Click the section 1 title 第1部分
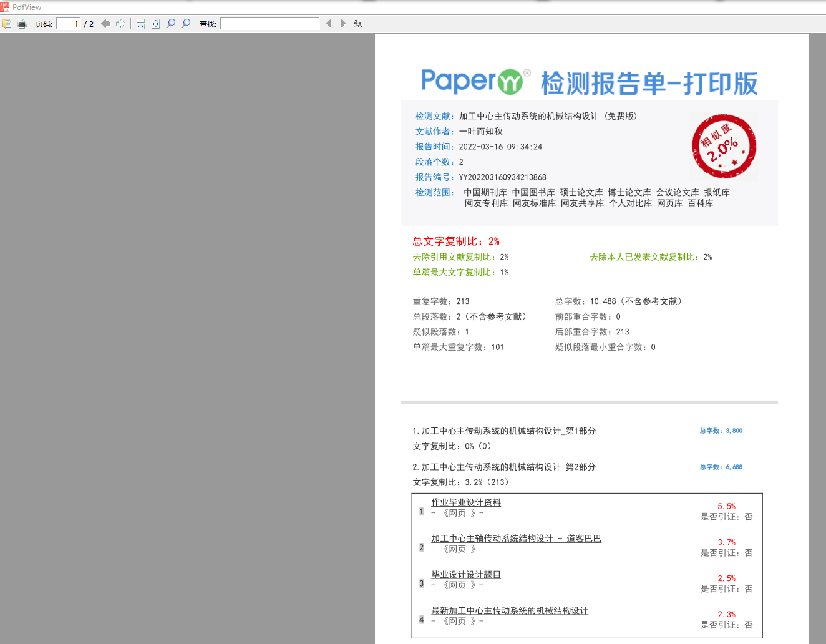The image size is (826, 644). [504, 431]
